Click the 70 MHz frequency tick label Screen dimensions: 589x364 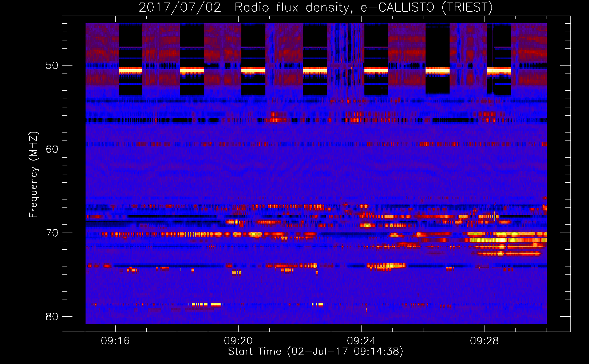[x=52, y=233]
